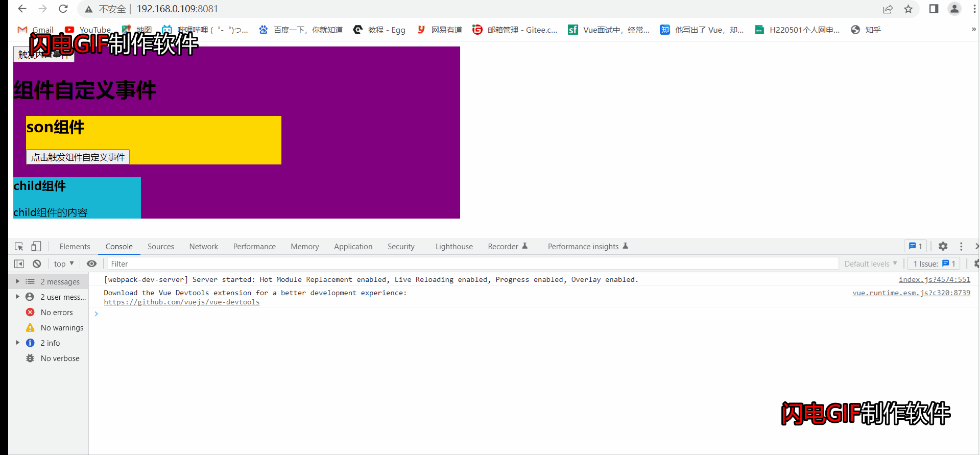Open the index.js?4574:551 source link

(x=934, y=280)
